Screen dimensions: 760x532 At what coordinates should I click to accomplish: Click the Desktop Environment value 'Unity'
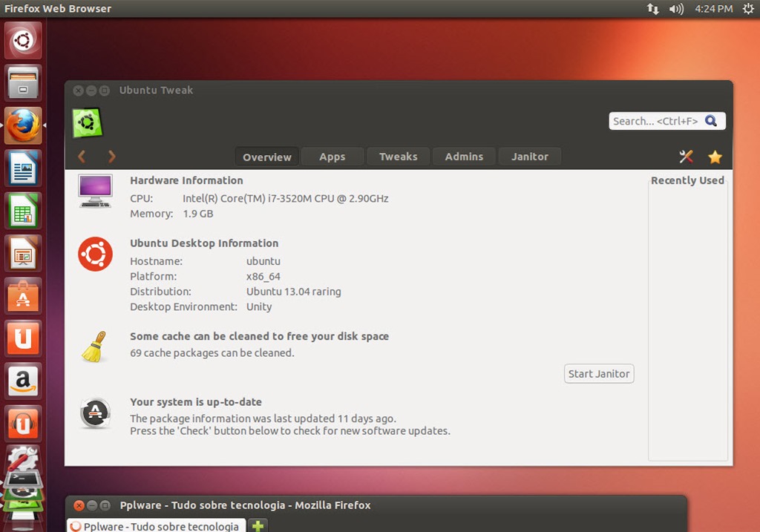tap(259, 306)
